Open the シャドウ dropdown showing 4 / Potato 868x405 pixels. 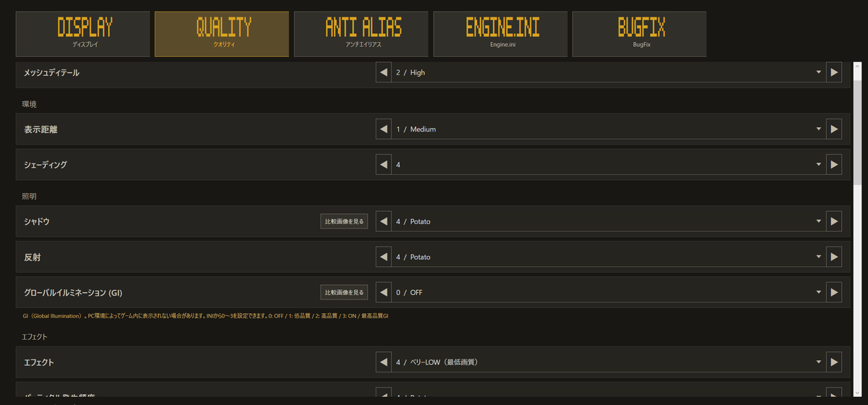click(608, 221)
